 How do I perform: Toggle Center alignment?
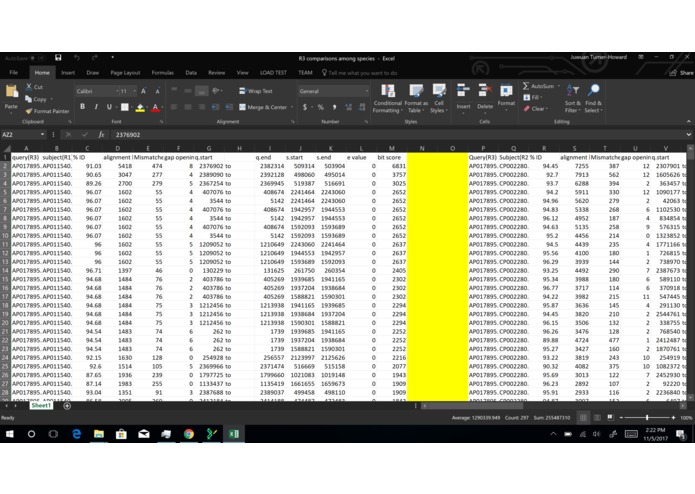point(188,107)
